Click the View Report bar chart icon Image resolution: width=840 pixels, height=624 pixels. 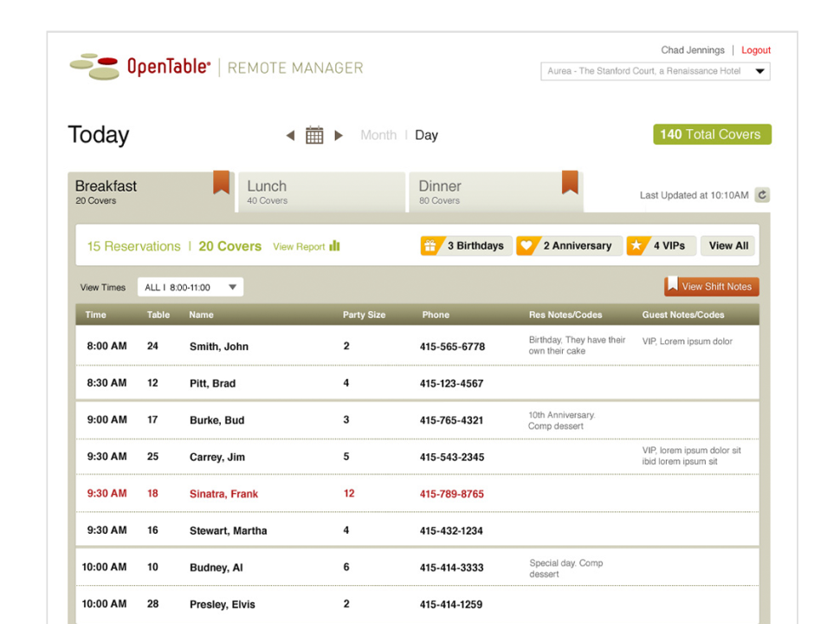point(334,246)
